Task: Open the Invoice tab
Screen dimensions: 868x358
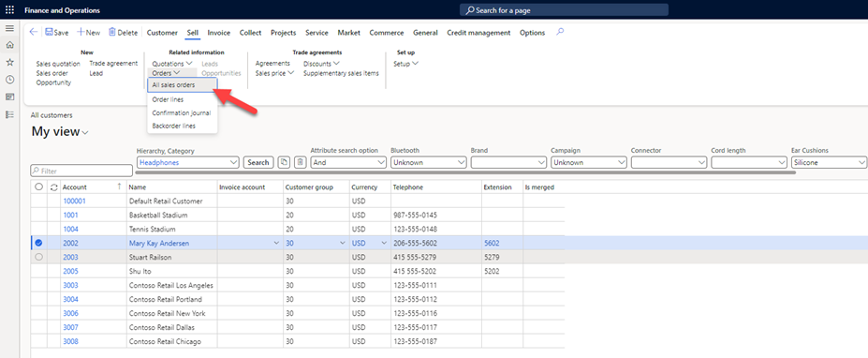Action: (x=219, y=33)
